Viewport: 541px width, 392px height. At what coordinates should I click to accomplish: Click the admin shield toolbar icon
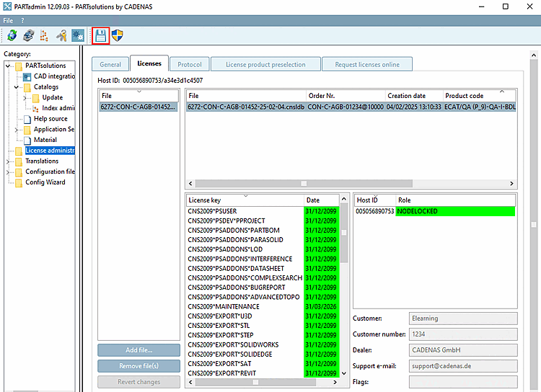pyautogui.click(x=116, y=35)
